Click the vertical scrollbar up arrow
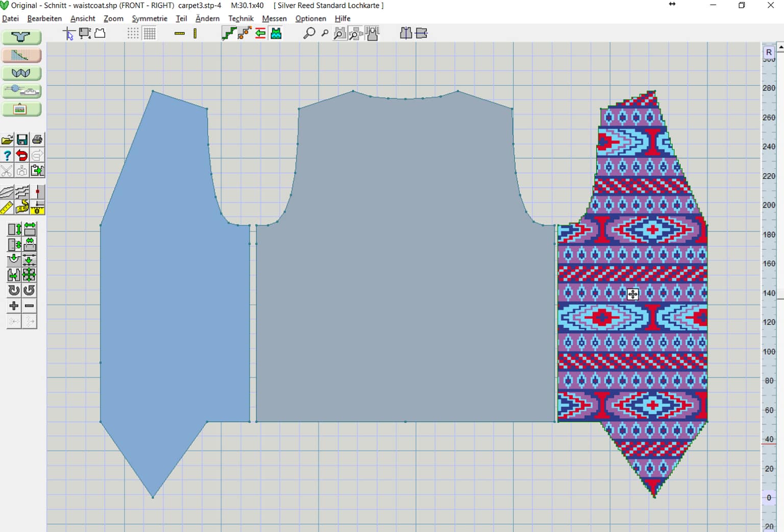The image size is (784, 532). (x=780, y=47)
